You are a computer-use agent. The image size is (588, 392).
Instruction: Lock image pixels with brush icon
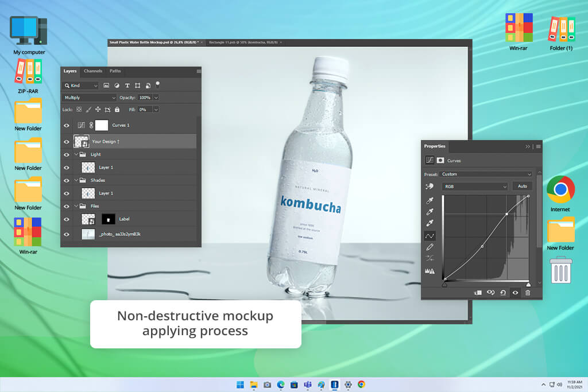tap(88, 110)
